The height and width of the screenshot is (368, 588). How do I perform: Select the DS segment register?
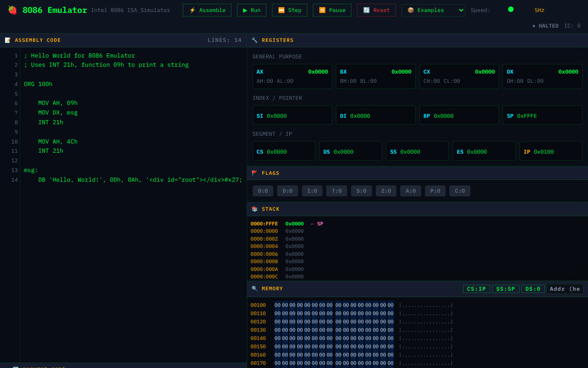click(351, 151)
